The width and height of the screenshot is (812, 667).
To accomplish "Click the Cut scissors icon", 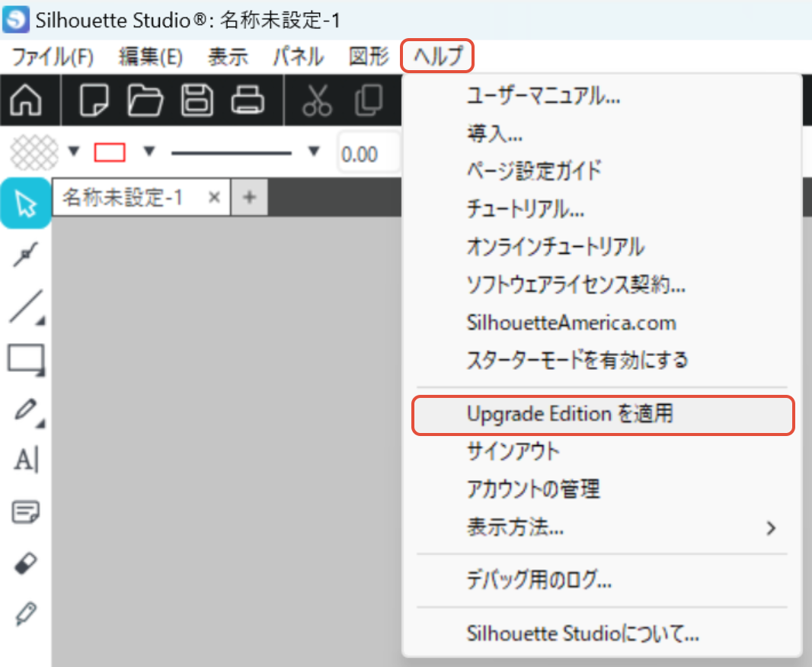I will pyautogui.click(x=317, y=100).
